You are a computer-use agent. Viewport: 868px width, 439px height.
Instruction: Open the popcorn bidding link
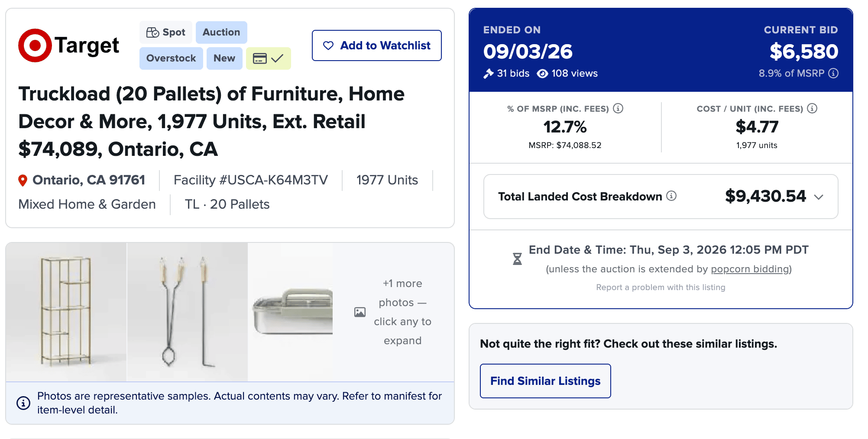(750, 269)
